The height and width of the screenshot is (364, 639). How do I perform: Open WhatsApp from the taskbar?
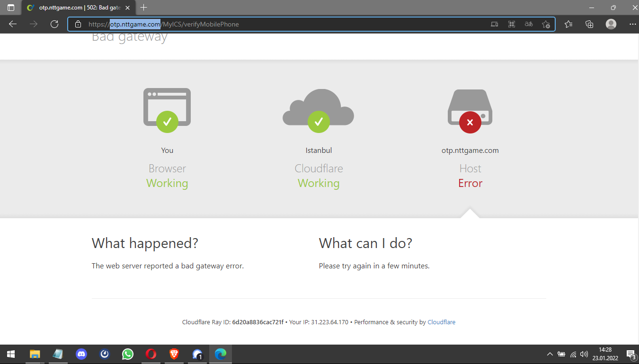(128, 354)
